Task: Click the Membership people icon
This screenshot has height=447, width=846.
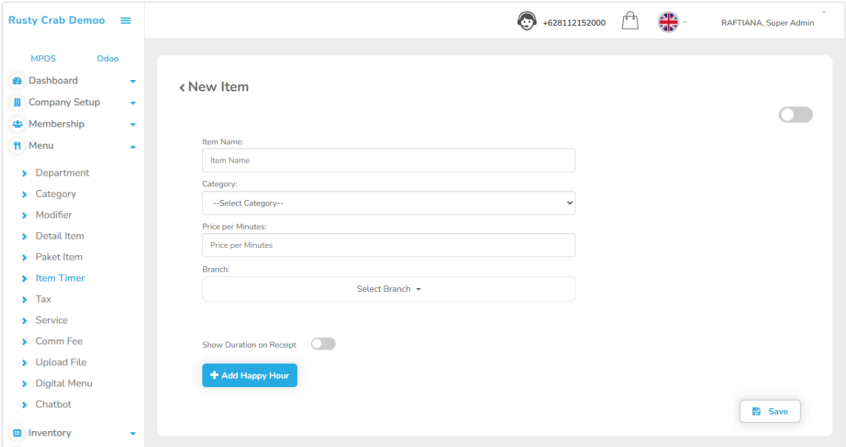Action: click(x=17, y=124)
